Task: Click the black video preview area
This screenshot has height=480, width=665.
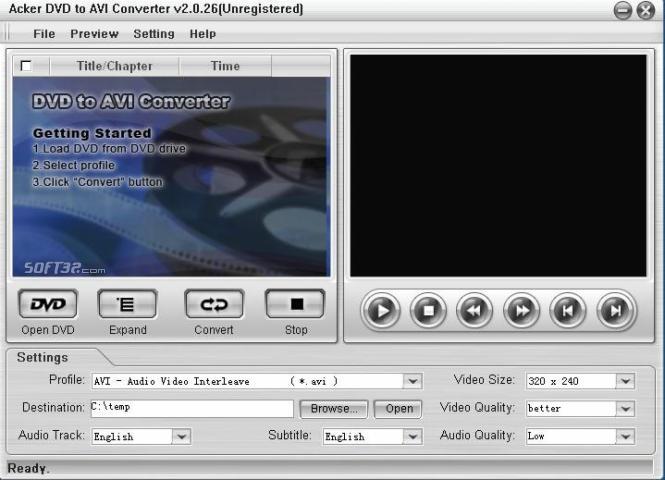Action: 498,166
